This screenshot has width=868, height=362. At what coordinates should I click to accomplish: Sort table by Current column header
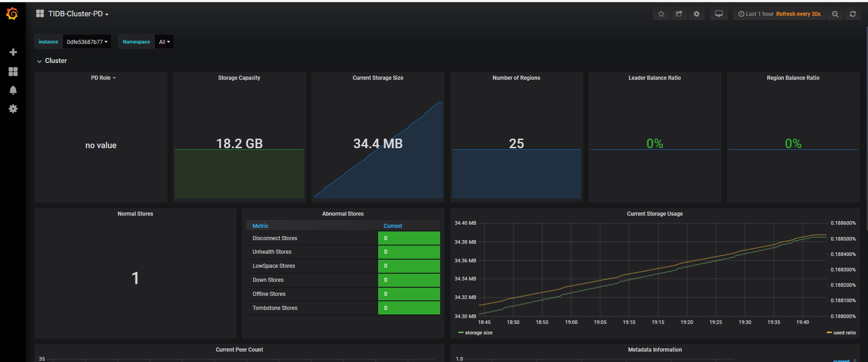click(393, 226)
